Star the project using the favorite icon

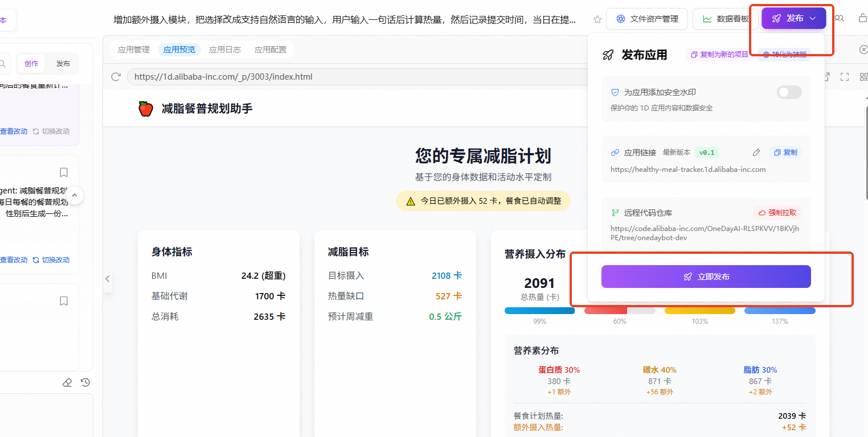[597, 19]
